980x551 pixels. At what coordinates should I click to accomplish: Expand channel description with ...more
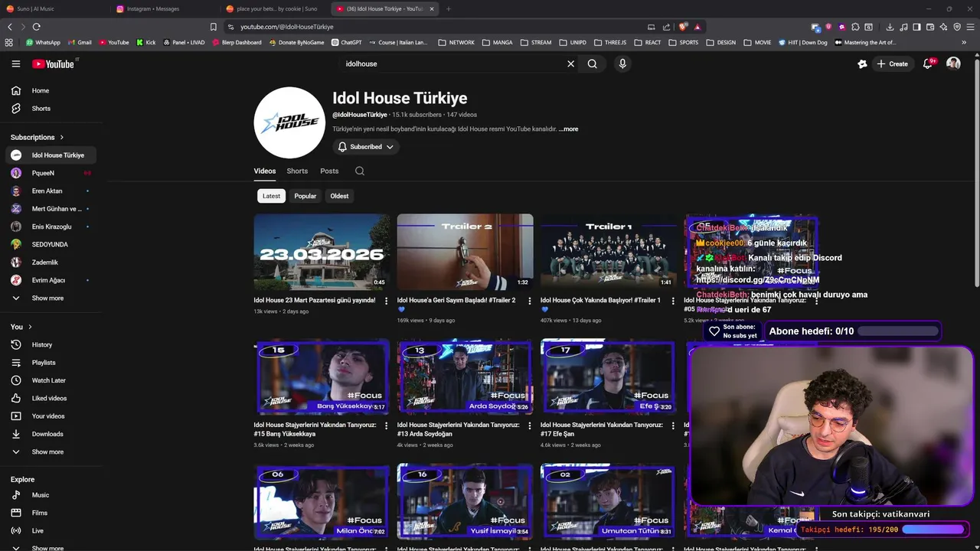[568, 129]
